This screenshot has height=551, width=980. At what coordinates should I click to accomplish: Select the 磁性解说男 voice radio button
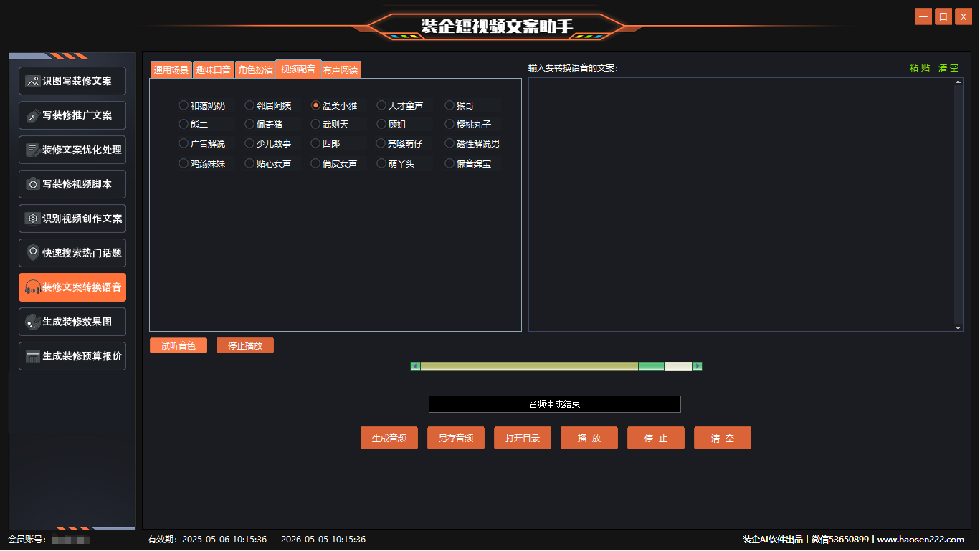(449, 143)
